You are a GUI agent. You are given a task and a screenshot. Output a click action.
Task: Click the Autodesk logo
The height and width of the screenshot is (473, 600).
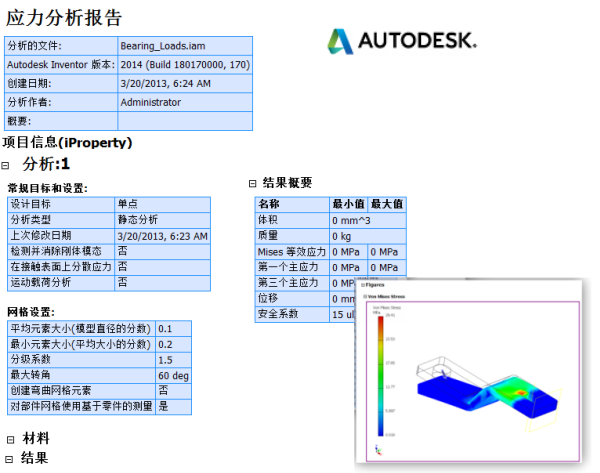402,41
